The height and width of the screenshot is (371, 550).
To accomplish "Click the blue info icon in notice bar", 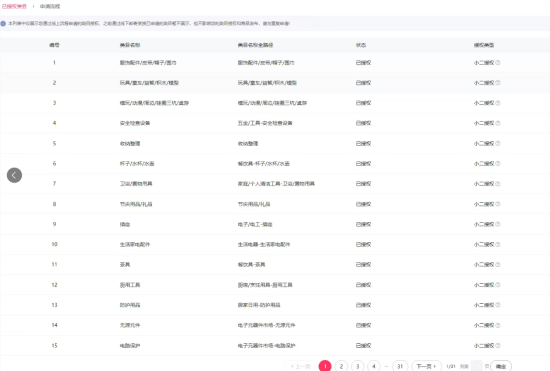I will (x=3, y=23).
